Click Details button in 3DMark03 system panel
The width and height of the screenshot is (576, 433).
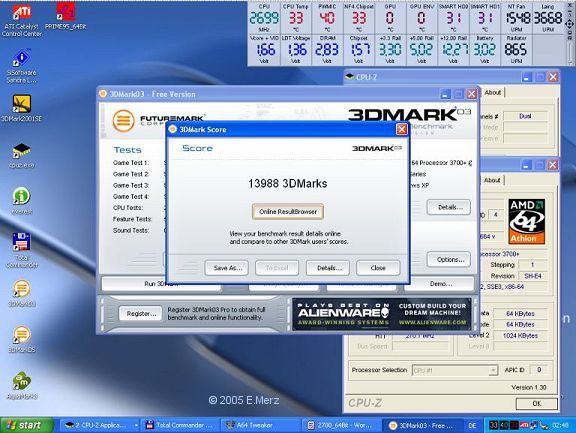(x=449, y=207)
